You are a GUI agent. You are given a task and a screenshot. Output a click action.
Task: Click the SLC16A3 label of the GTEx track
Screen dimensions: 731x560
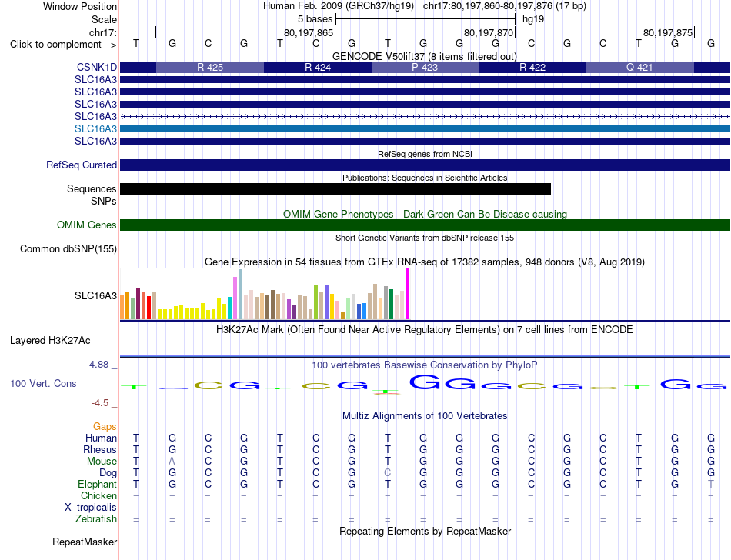[95, 296]
